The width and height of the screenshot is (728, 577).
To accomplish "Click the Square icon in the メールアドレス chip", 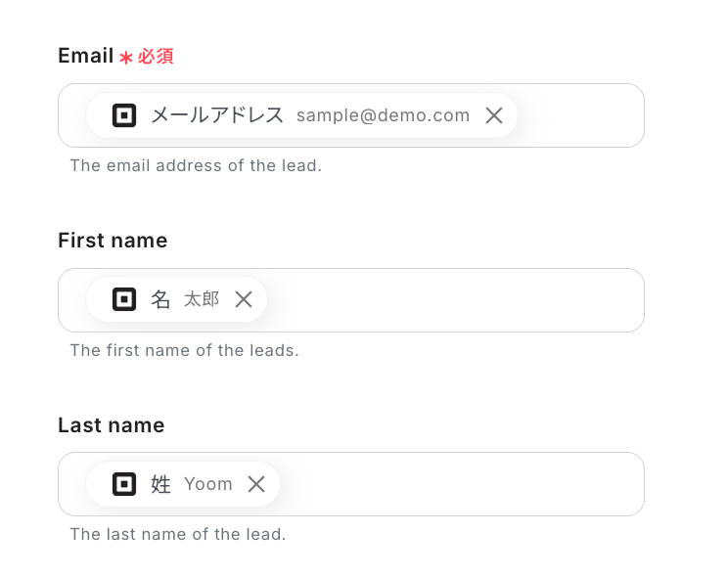I will [x=124, y=115].
